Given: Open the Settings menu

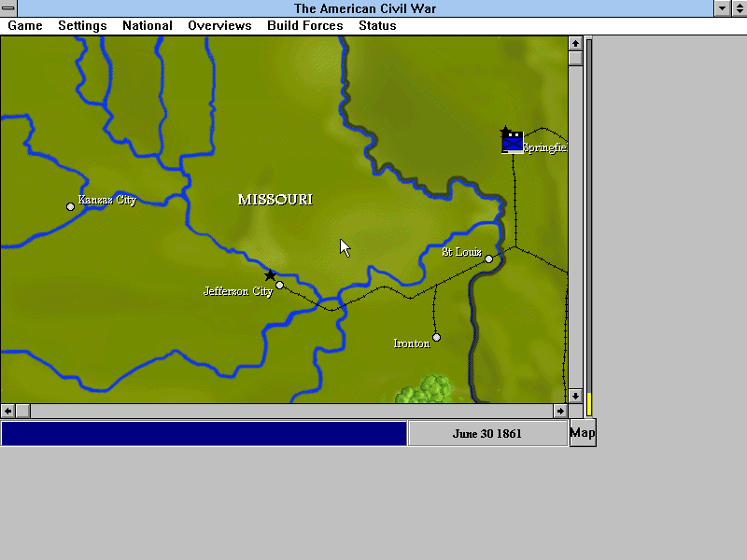Looking at the screenshot, I should 82,25.
